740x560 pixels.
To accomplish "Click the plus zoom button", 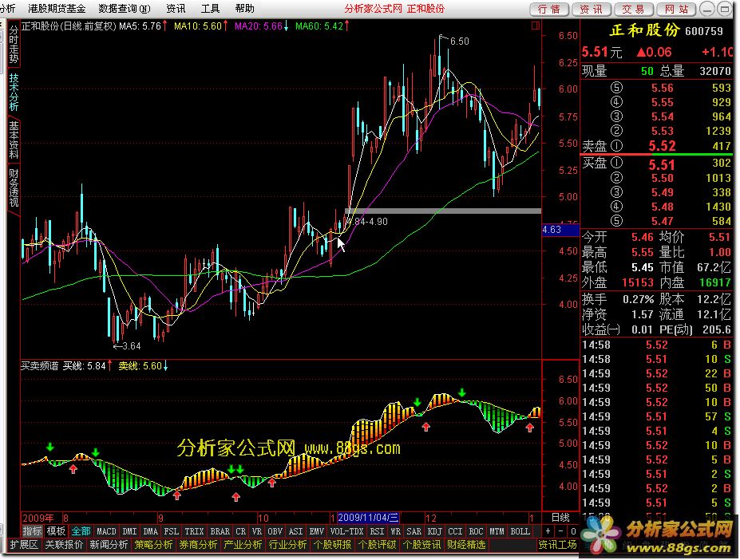I will pyautogui.click(x=548, y=531).
